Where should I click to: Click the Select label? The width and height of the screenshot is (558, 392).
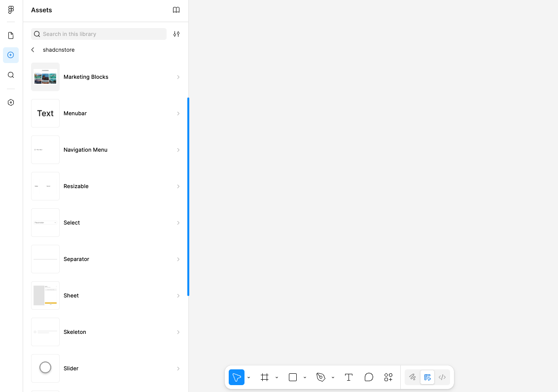(x=71, y=223)
